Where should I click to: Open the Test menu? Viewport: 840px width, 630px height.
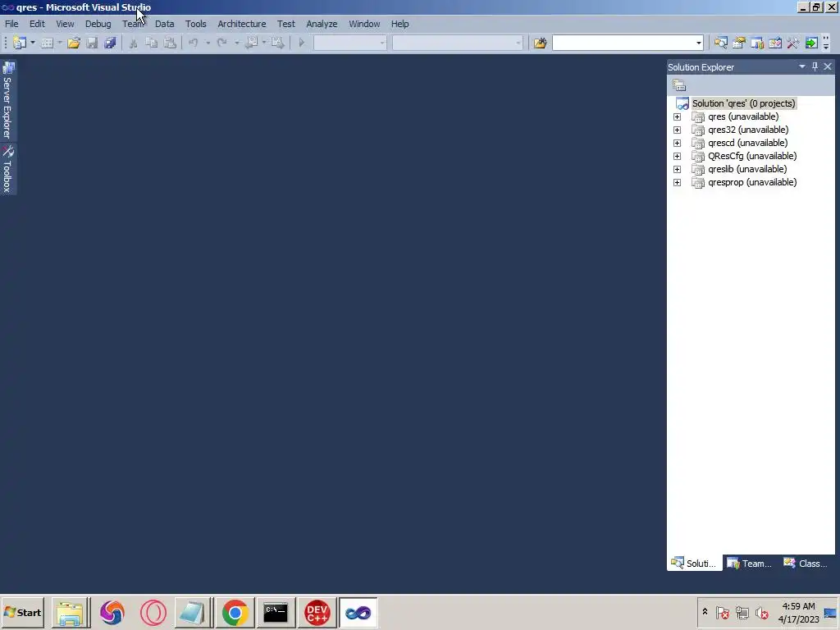(286, 24)
